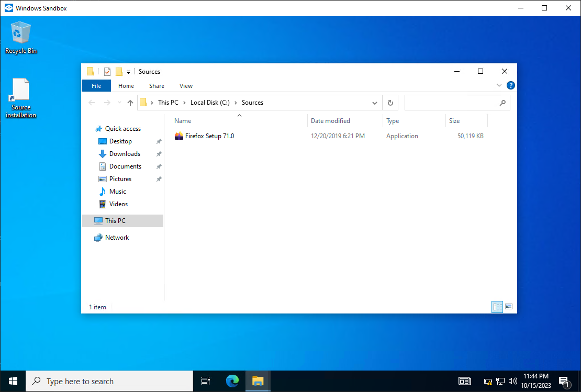Go up one level with Up arrow
Viewport: 581px width, 392px height.
(130, 103)
